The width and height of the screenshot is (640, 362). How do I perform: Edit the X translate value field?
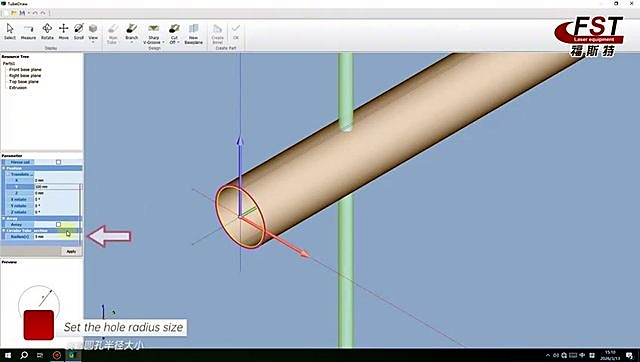(56, 180)
